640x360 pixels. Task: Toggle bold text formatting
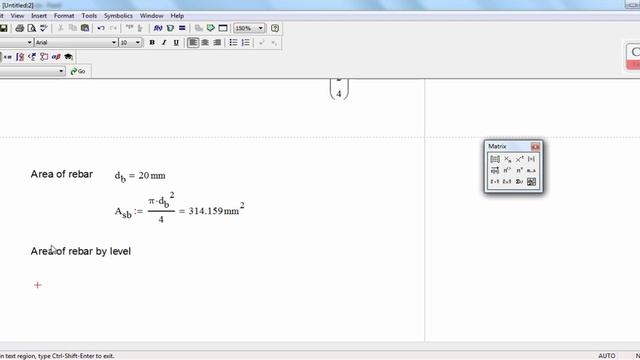click(152, 42)
